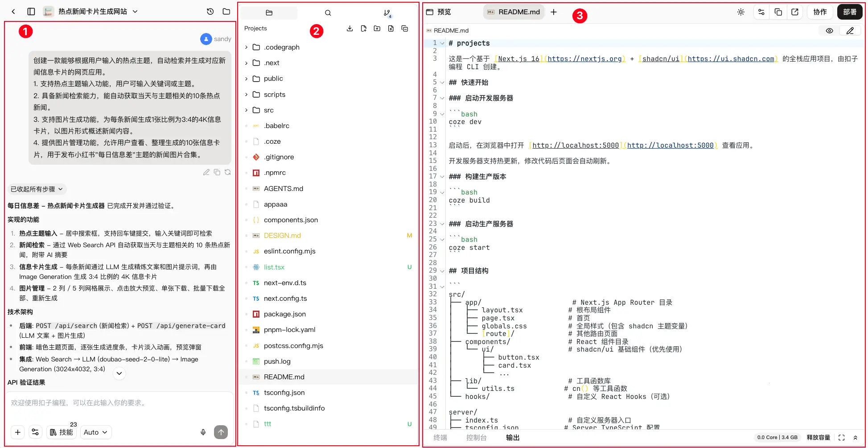Expand the 已收起所有步骤 steps section

(x=37, y=189)
